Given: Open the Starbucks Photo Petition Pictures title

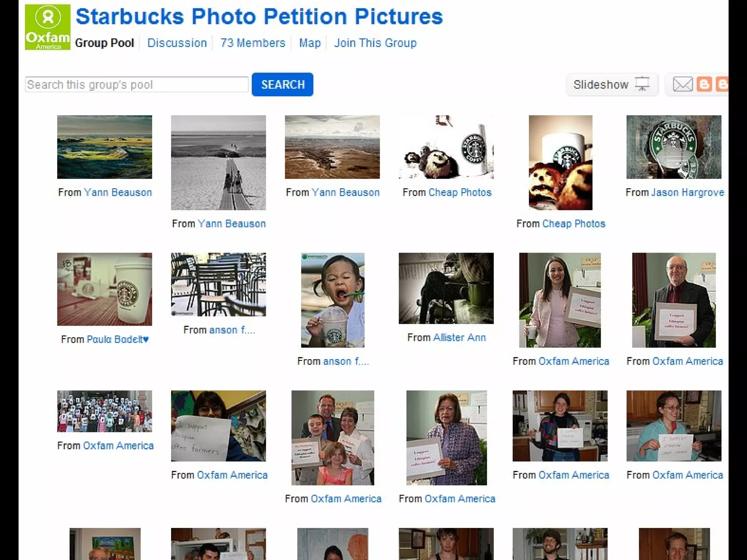Looking at the screenshot, I should pyautogui.click(x=259, y=17).
